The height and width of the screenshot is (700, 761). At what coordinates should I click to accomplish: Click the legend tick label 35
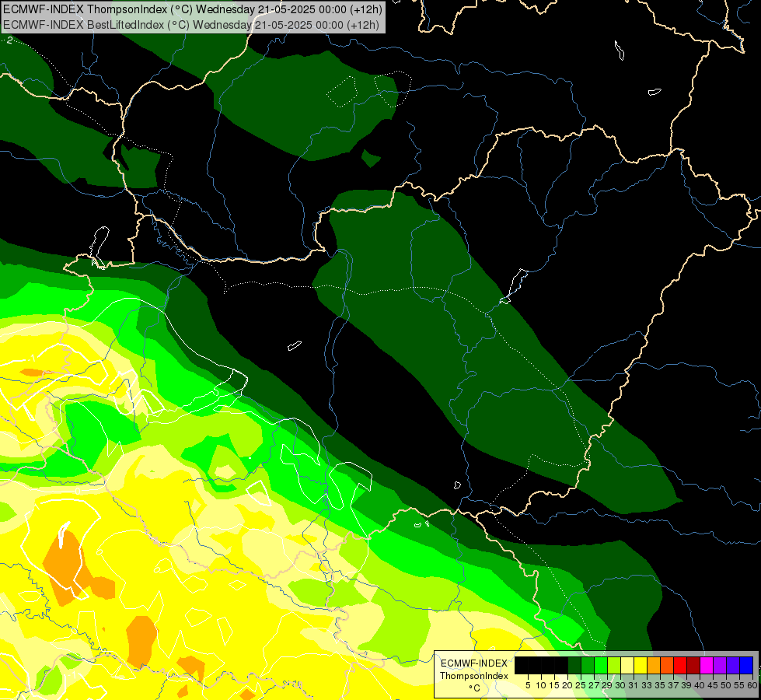point(660,685)
